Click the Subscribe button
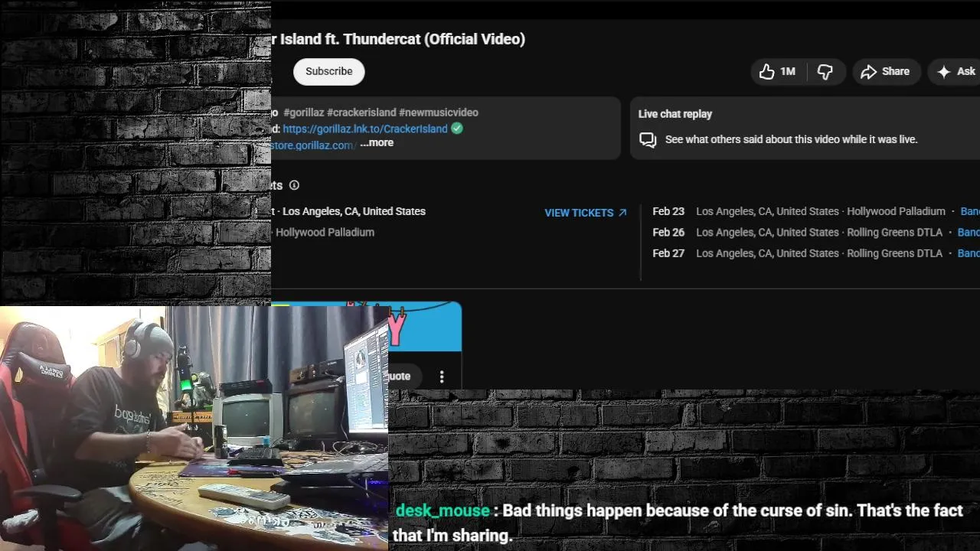The width and height of the screenshot is (980, 551). pyautogui.click(x=329, y=71)
